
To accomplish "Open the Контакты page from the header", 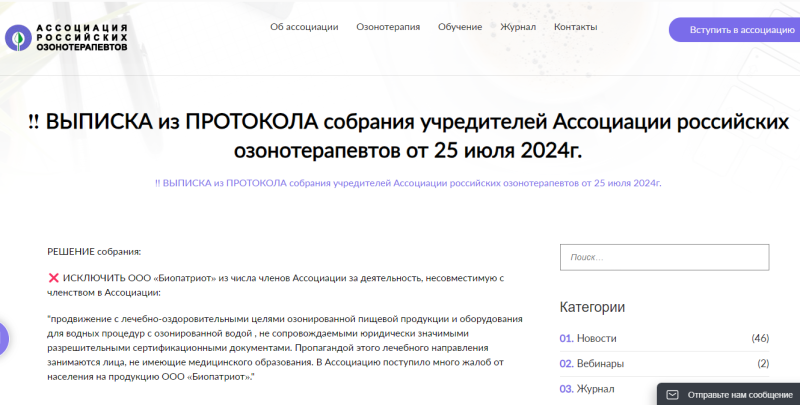I will pos(575,27).
